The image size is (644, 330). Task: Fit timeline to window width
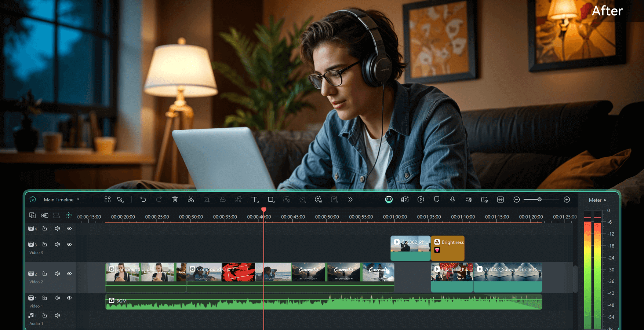coord(501,199)
